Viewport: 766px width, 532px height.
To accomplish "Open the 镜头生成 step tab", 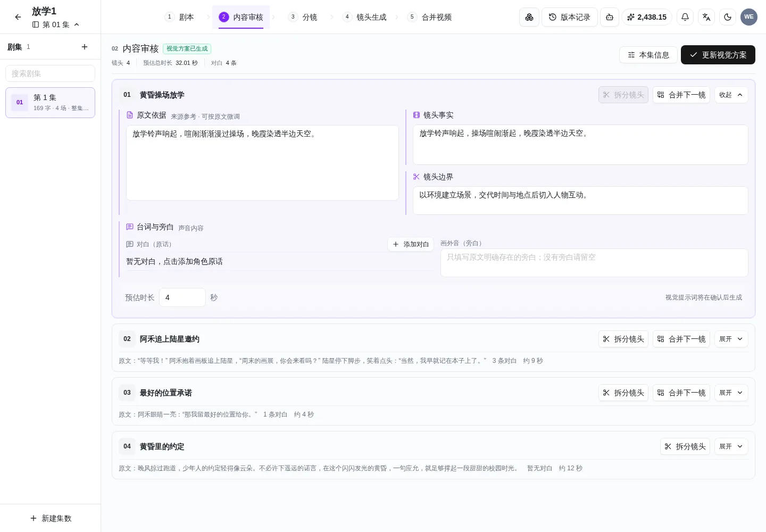I will (365, 17).
